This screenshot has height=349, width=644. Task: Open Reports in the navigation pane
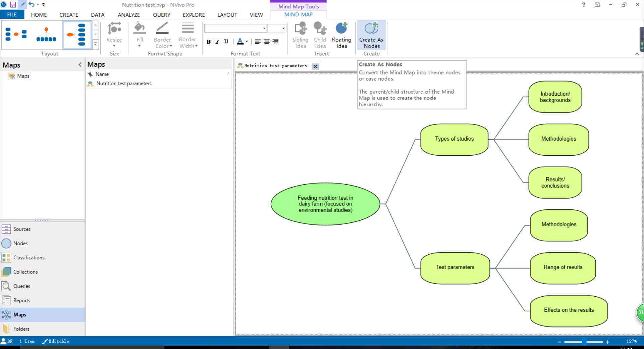(42, 300)
